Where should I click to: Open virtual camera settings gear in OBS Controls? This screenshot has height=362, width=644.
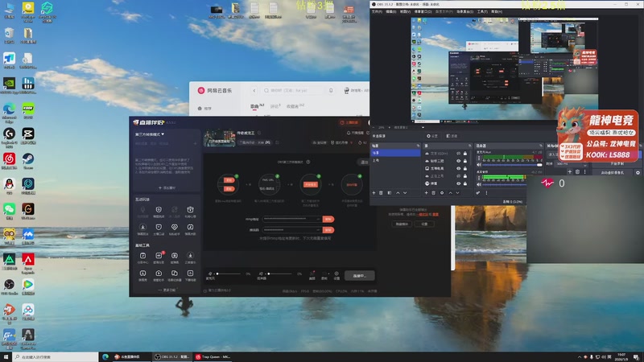(638, 173)
